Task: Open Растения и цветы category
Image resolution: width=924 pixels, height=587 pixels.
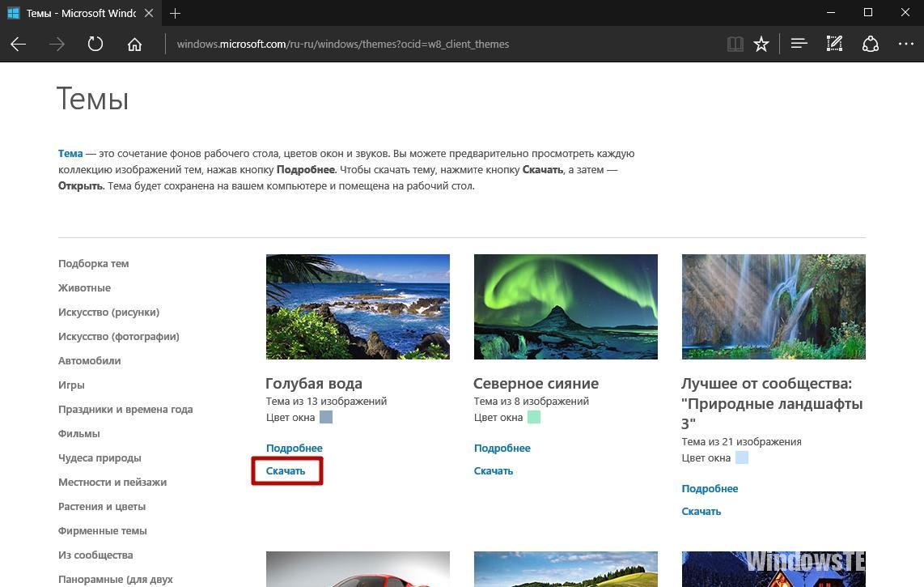Action: (101, 506)
